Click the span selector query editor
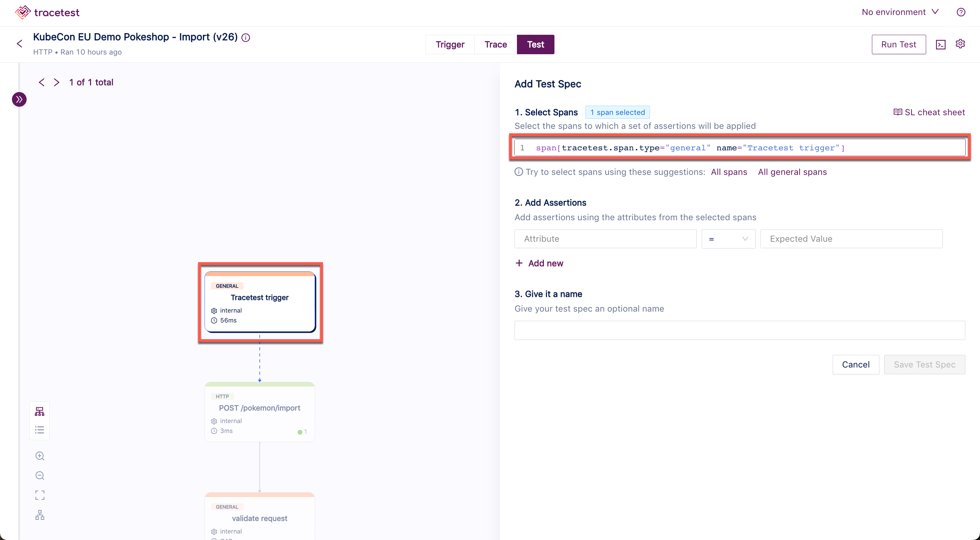980x540 pixels. [x=740, y=148]
